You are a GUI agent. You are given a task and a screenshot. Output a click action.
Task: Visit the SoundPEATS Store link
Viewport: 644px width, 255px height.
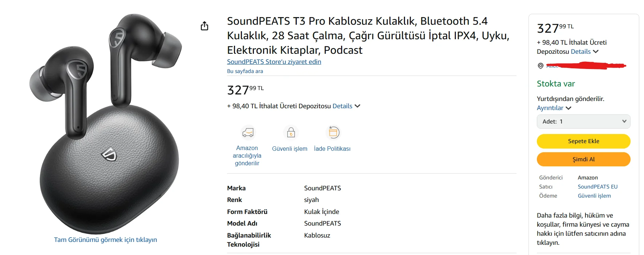coord(274,62)
